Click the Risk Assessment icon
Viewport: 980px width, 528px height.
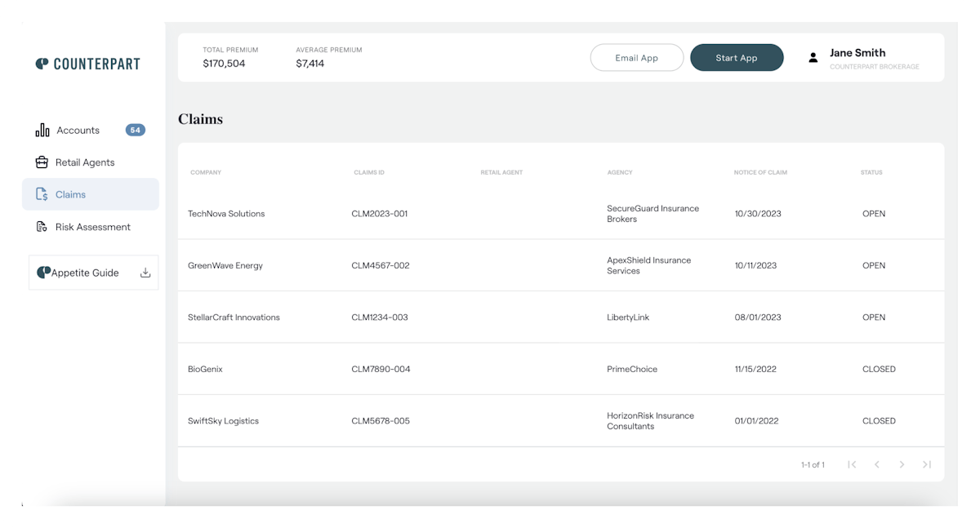click(x=42, y=227)
